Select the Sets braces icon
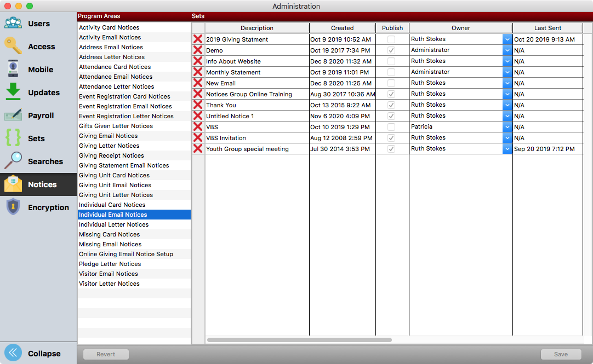 point(13,138)
